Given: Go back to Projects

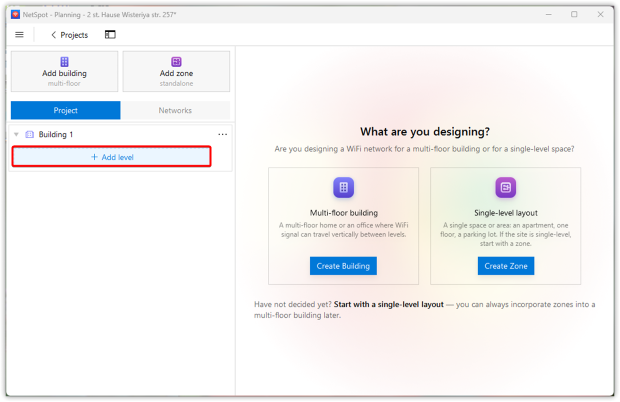Looking at the screenshot, I should click(x=69, y=35).
